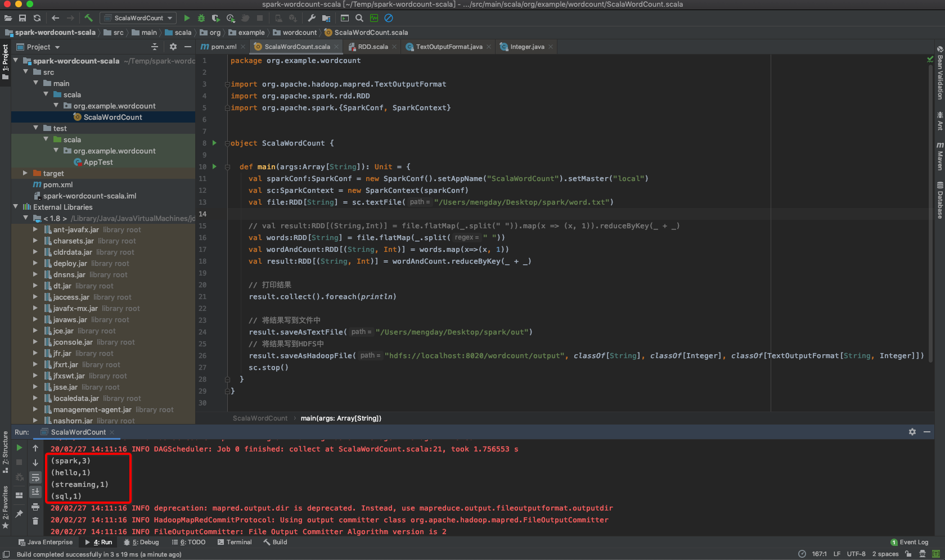Screen dimensions: 945x560
Task: Click the Run with Coverage icon
Action: 216,18
